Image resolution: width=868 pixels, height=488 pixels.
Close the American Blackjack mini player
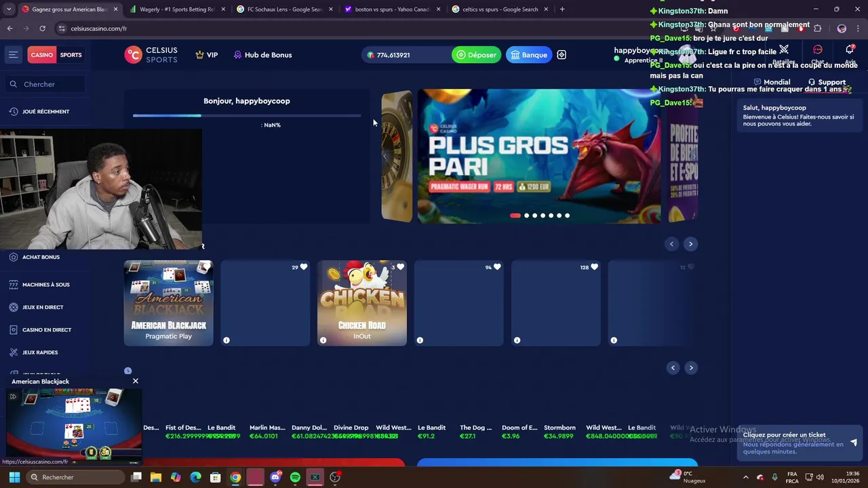(136, 381)
